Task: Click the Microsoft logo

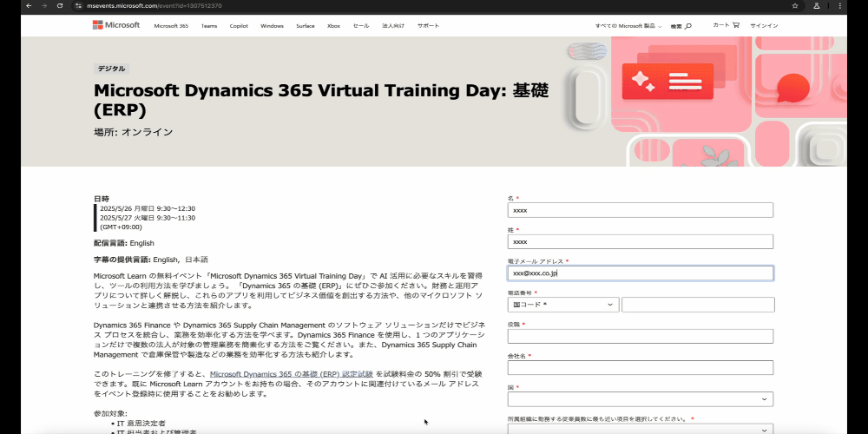Action: click(x=116, y=25)
